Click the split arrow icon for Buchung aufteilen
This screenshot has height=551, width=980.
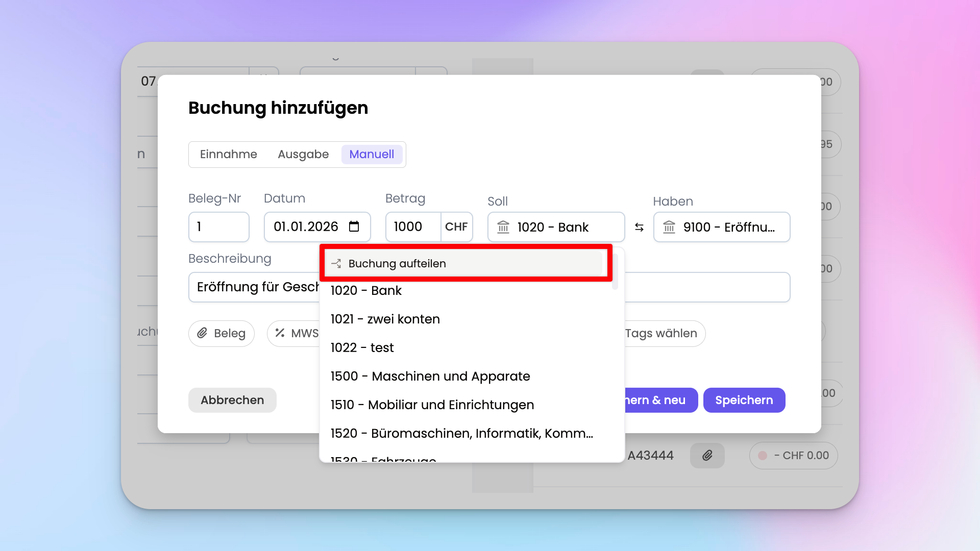336,264
